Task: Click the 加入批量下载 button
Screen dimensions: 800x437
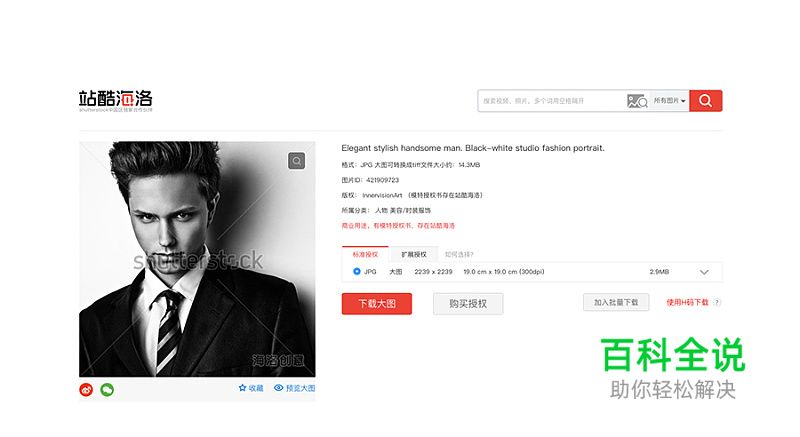Action: point(616,302)
